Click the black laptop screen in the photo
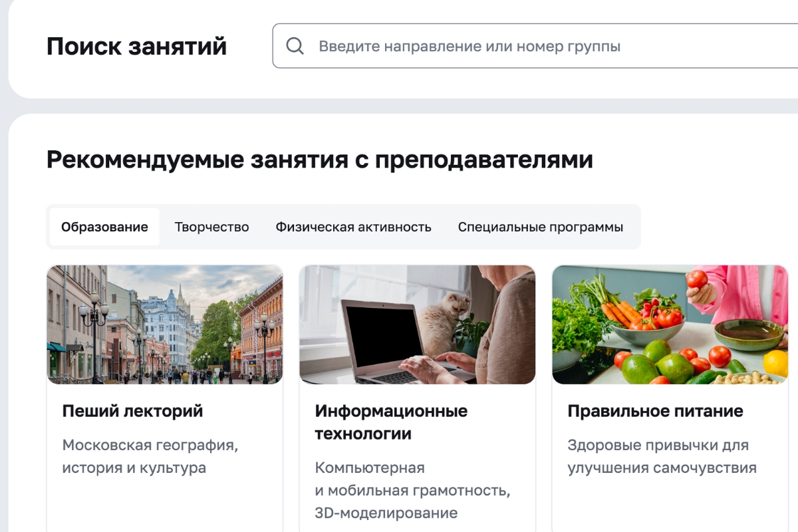Image resolution: width=798 pixels, height=532 pixels. (x=377, y=336)
